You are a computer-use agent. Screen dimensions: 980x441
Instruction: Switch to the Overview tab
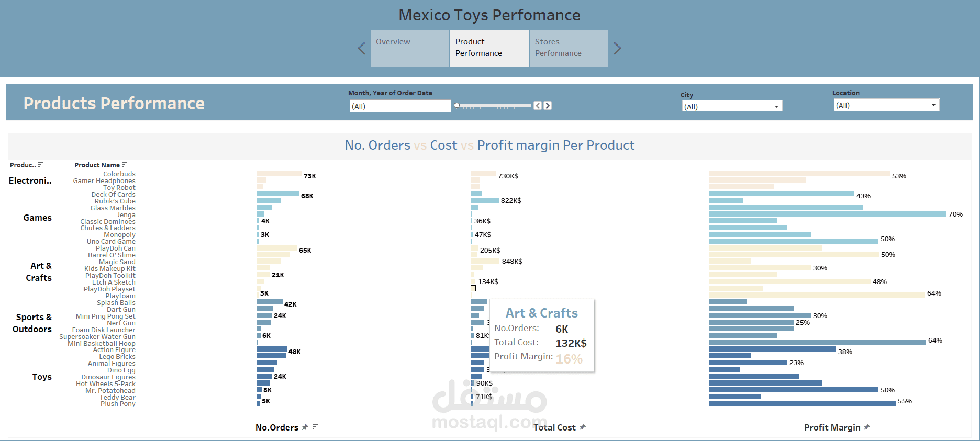coord(410,49)
